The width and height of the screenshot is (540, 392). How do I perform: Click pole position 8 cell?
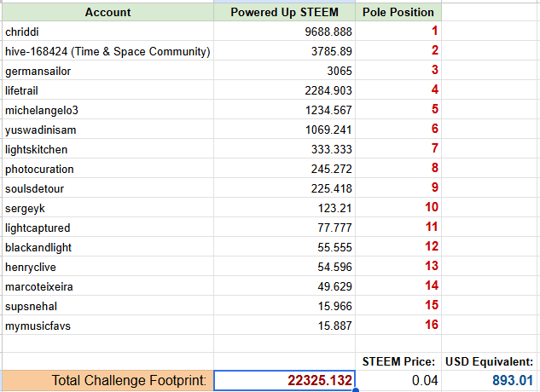tap(398, 169)
